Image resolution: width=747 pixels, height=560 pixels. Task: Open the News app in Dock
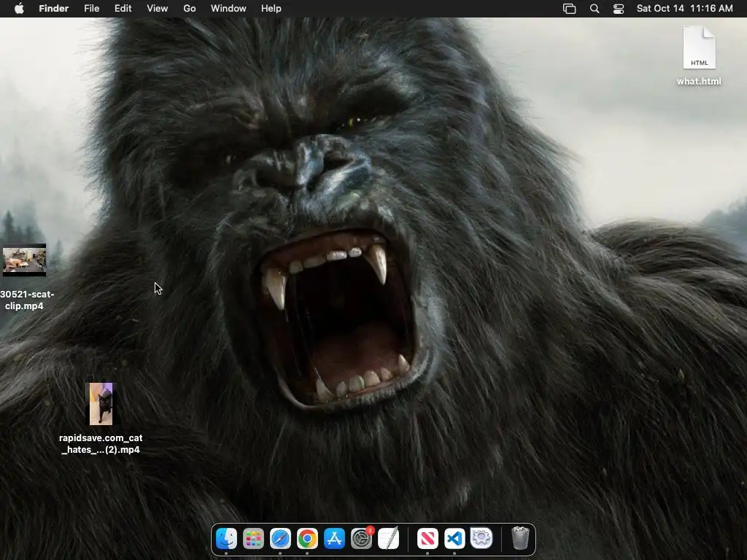tap(427, 539)
